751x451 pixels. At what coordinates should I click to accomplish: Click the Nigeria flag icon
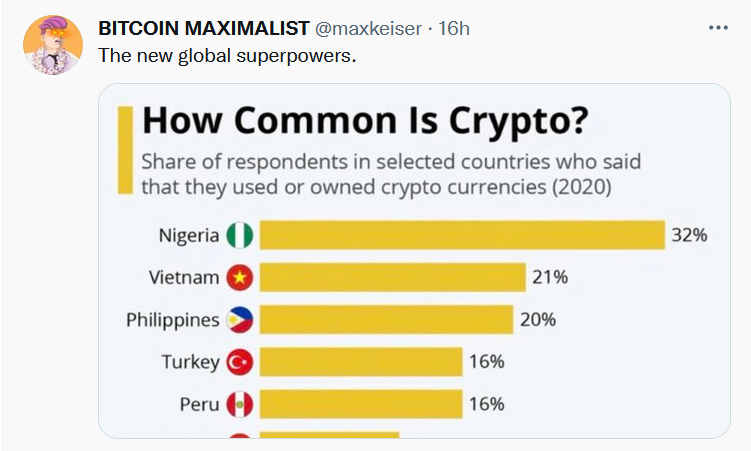tap(239, 235)
